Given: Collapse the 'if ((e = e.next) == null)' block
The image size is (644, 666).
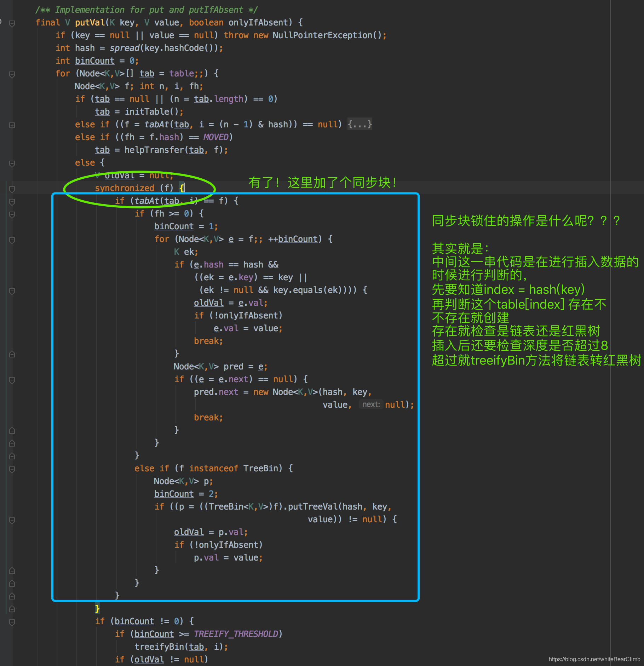Looking at the screenshot, I should (x=12, y=380).
